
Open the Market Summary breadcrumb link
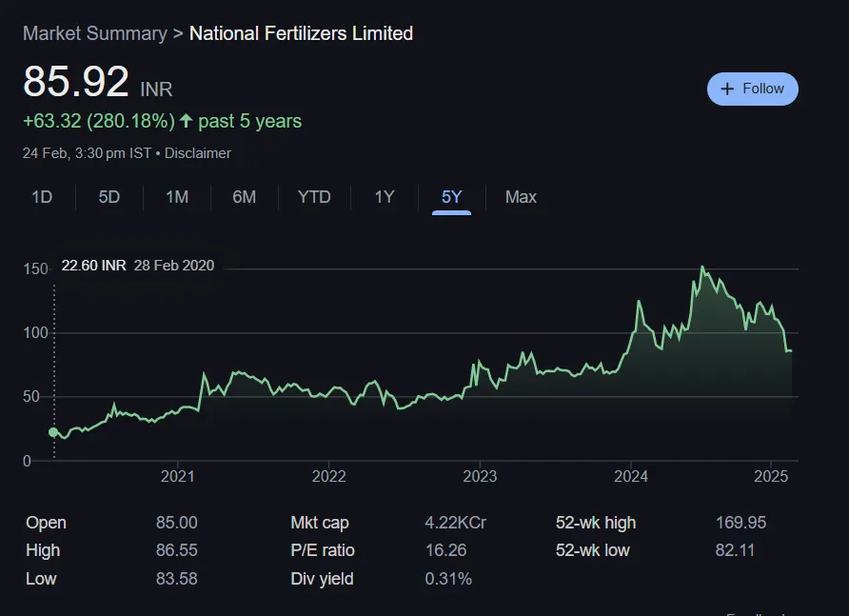[x=95, y=33]
